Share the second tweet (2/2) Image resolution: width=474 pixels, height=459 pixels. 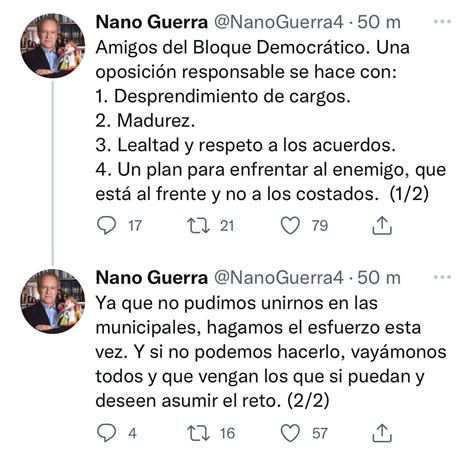click(x=382, y=433)
